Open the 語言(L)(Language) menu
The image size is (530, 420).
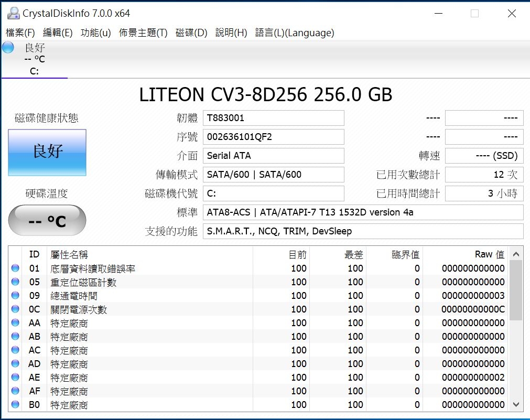coord(295,33)
